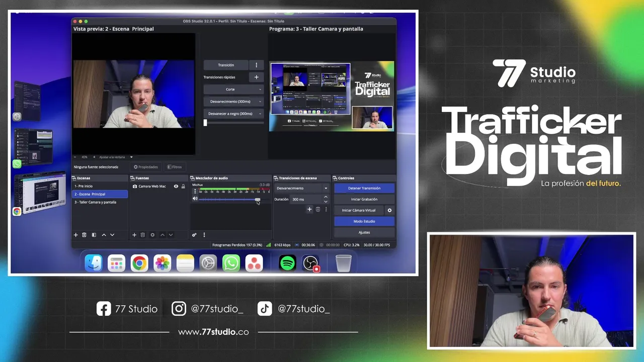Open Ajustes in Controles panel
Viewport: 644px width, 362px height.
[364, 232]
